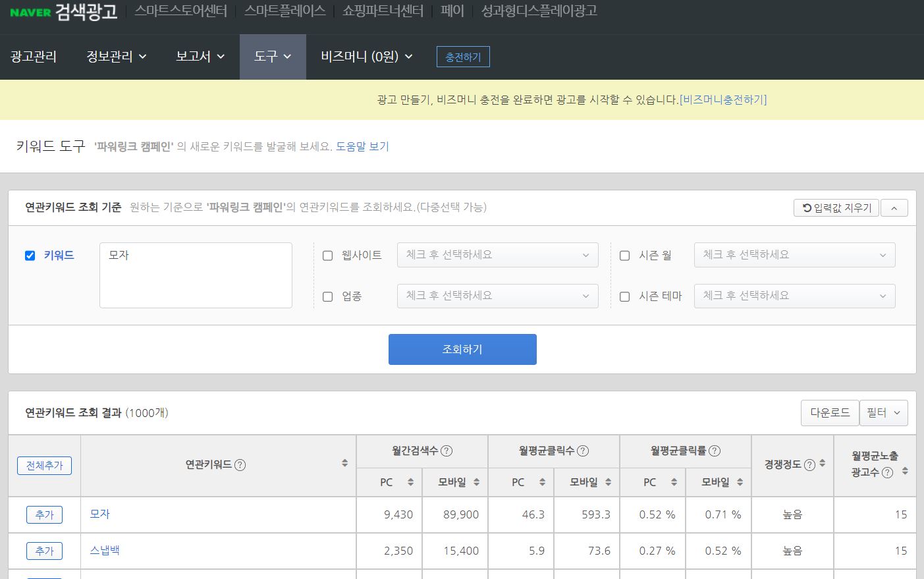Open 성과형디스플레이광고 link

point(539,11)
